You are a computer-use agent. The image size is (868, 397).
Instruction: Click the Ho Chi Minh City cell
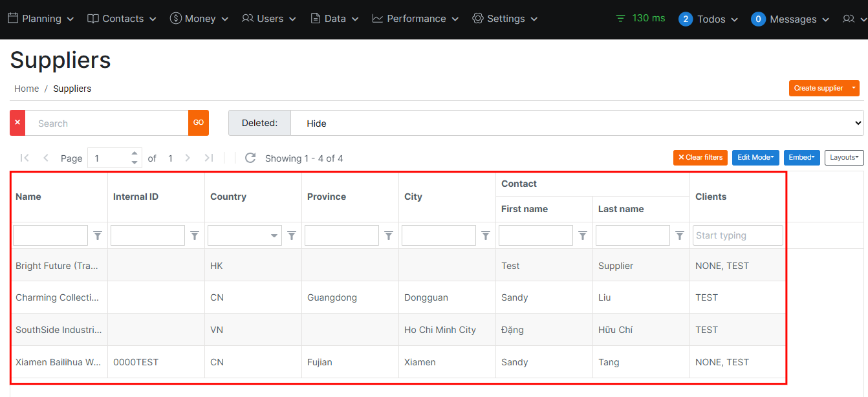447,330
